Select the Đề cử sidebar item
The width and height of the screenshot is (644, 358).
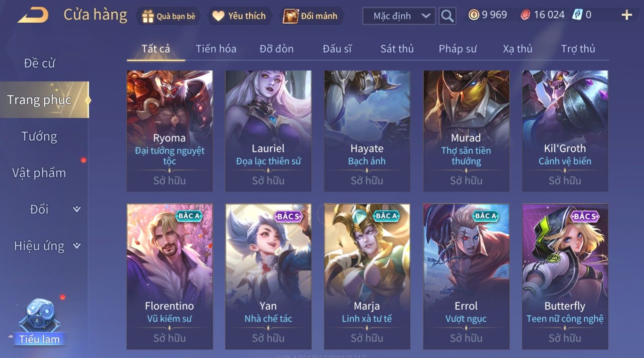click(x=39, y=63)
